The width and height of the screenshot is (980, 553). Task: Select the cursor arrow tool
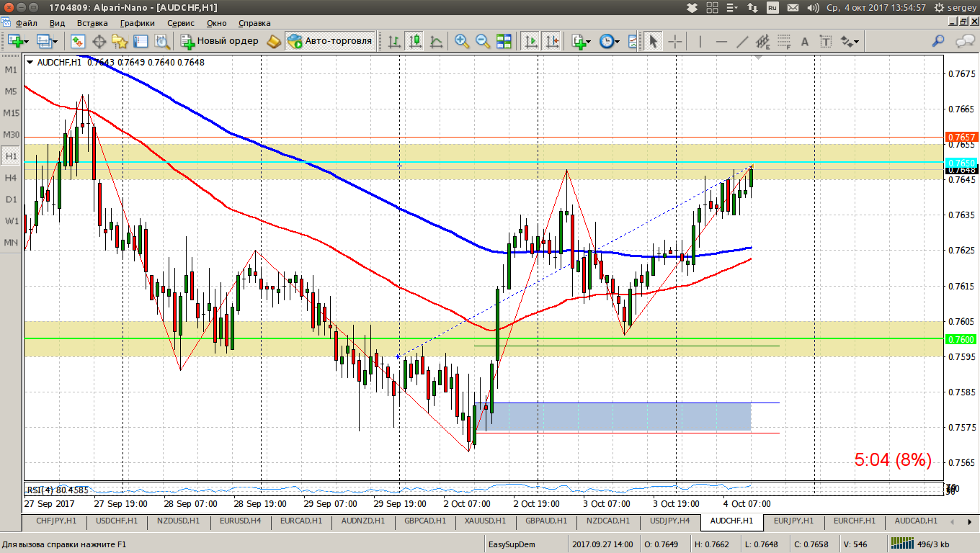tap(653, 41)
